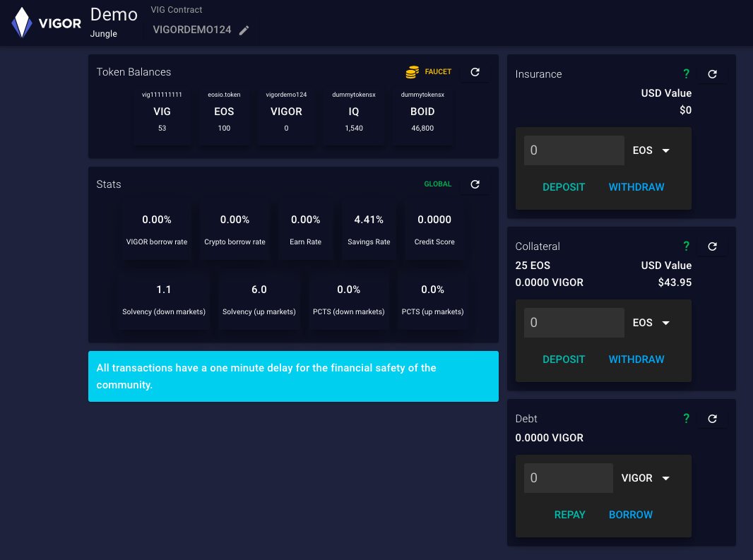Image resolution: width=753 pixels, height=560 pixels.
Task: Focus the Debt amount input field
Action: click(x=568, y=478)
